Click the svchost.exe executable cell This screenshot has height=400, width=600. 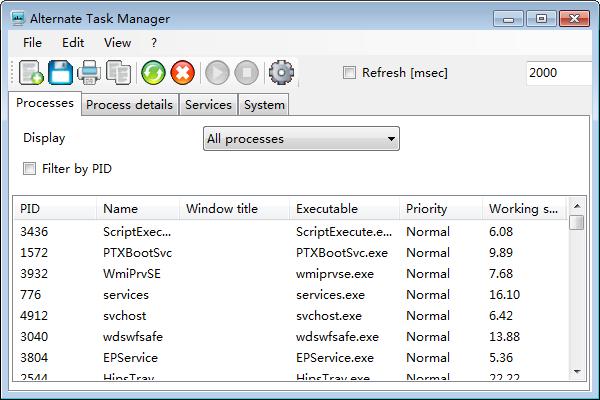[x=329, y=316]
